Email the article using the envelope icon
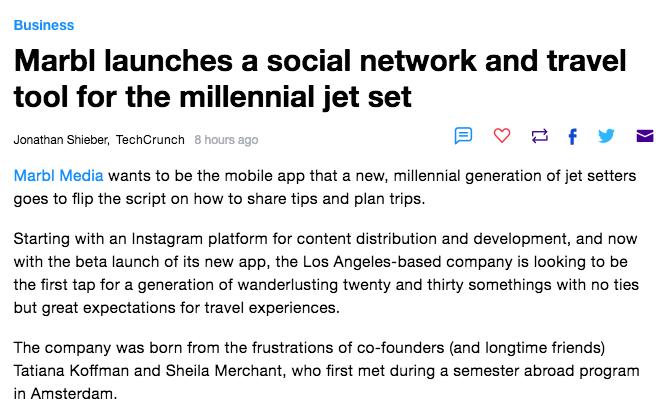This screenshot has width=665, height=404. [x=645, y=136]
